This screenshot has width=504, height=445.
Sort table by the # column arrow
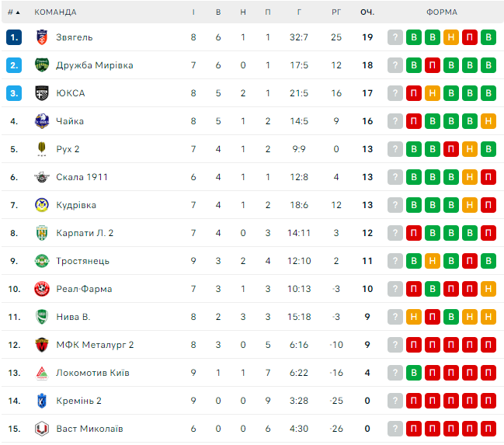pos(19,12)
